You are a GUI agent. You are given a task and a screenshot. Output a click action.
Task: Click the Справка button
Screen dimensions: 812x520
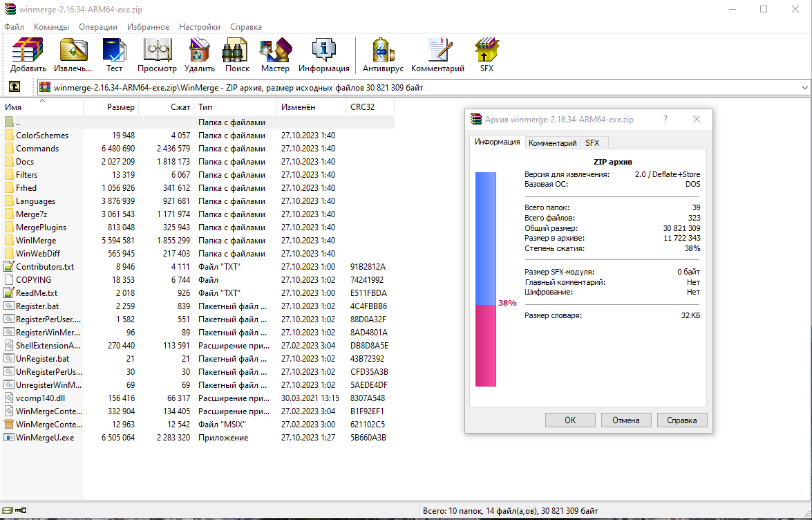click(x=682, y=420)
